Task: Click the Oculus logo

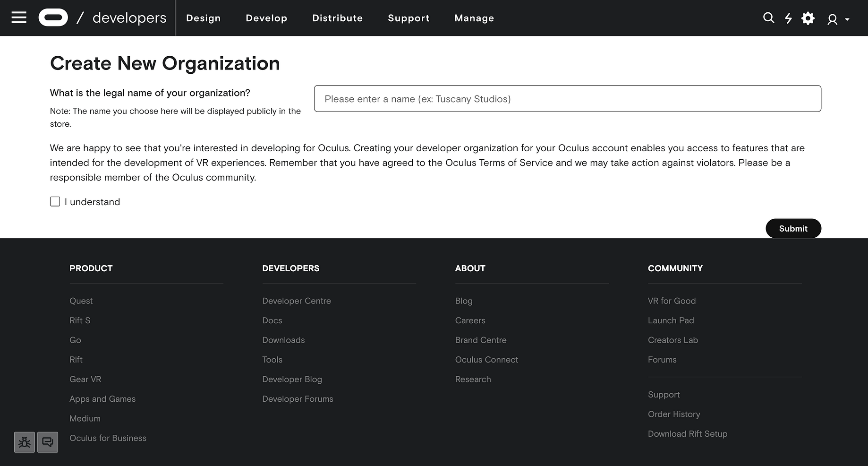Action: pyautogui.click(x=53, y=18)
